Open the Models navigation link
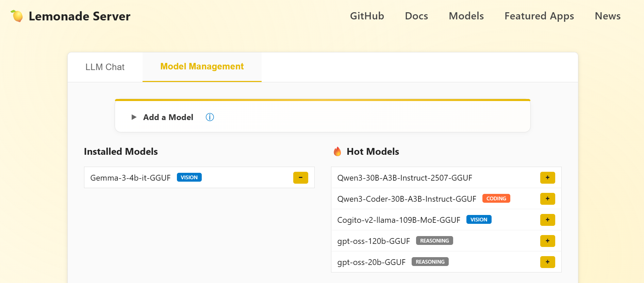This screenshot has width=644, height=283. tap(466, 16)
